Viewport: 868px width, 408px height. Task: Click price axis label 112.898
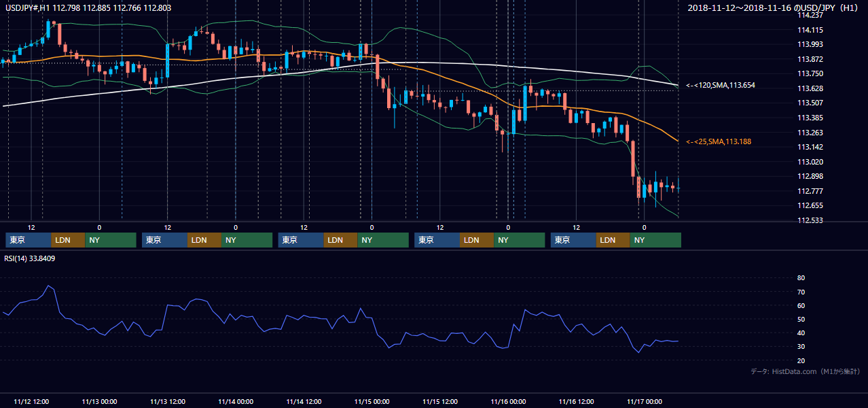click(810, 176)
